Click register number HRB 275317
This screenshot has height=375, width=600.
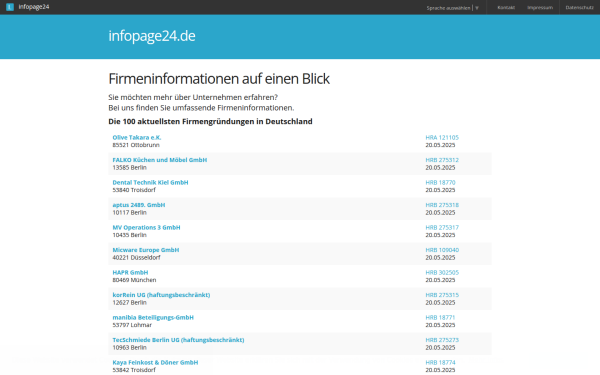coord(442,227)
